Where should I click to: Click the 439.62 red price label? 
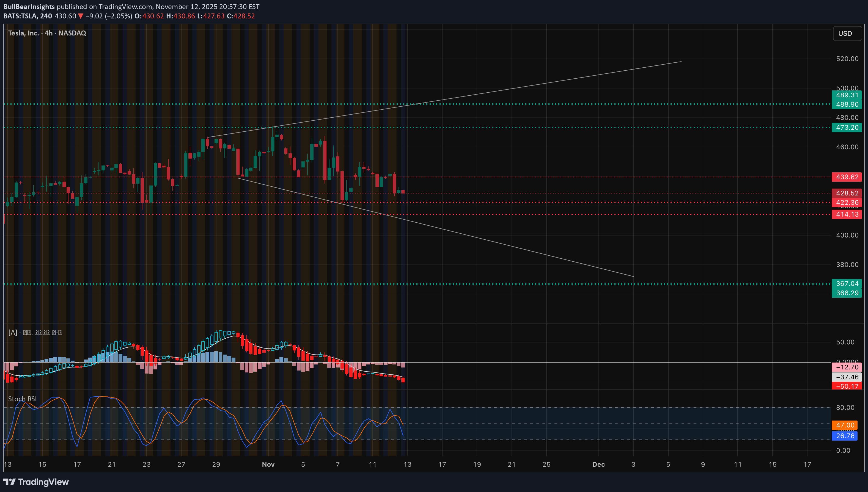point(847,177)
